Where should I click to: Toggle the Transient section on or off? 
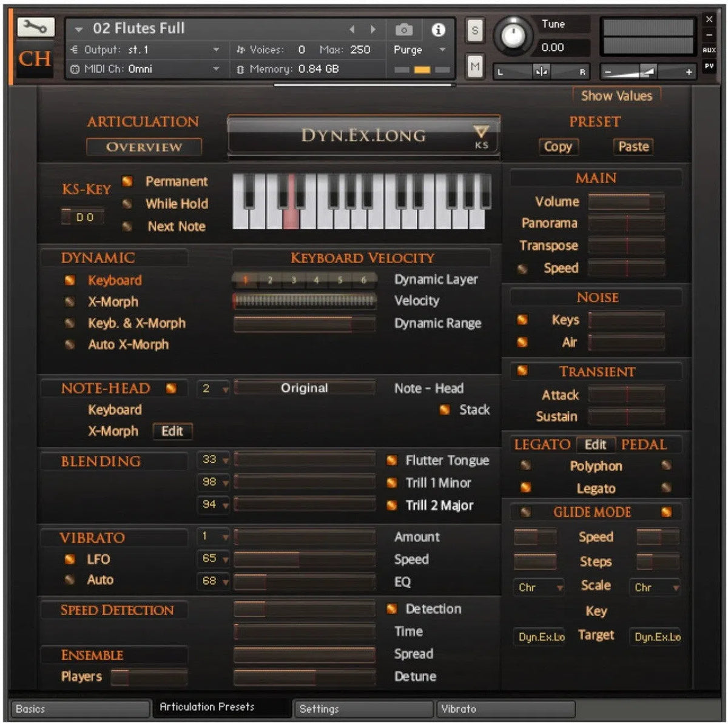pos(522,371)
